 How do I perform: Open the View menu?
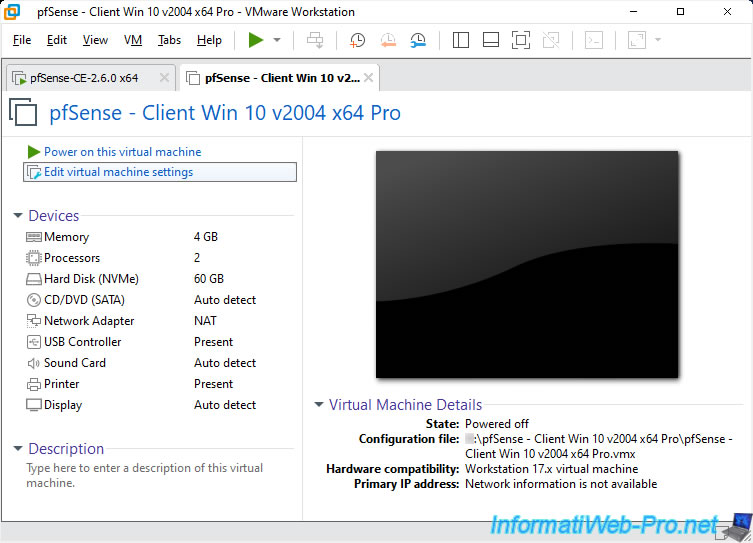coord(95,40)
